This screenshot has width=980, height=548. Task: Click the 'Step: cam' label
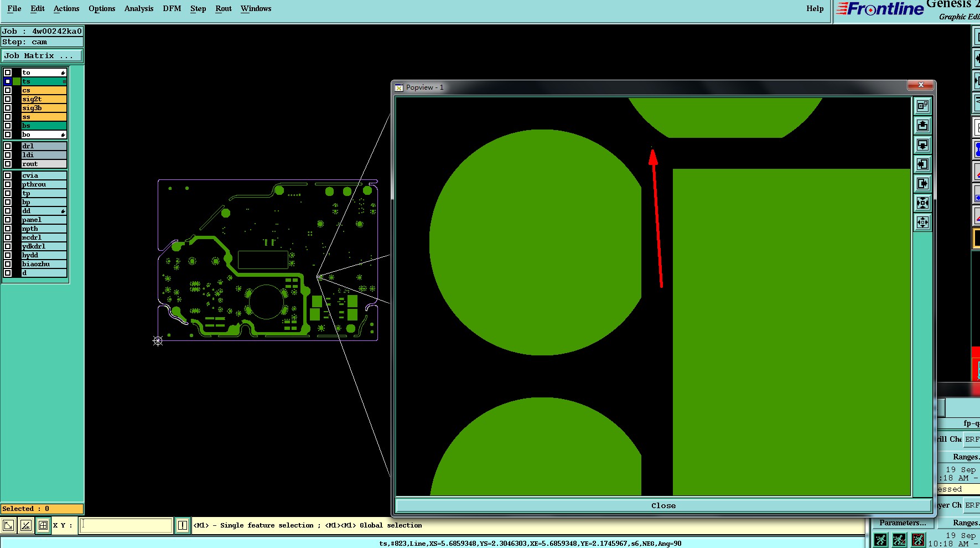42,42
